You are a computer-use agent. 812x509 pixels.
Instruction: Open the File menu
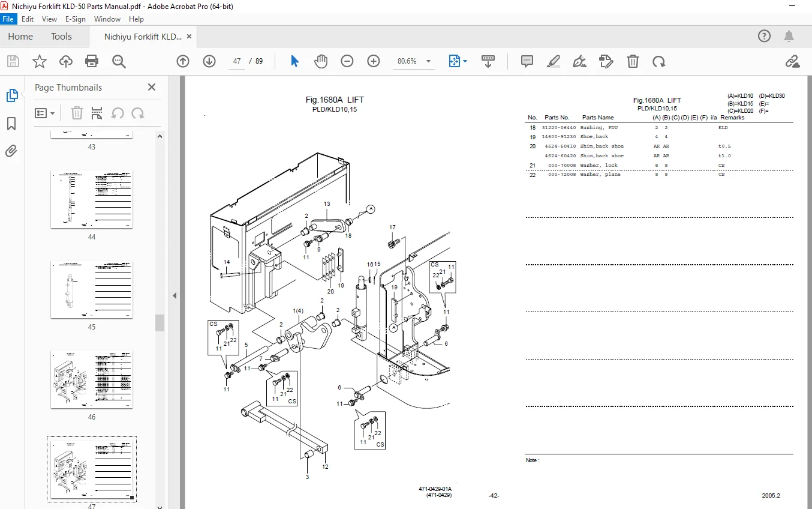tap(9, 19)
